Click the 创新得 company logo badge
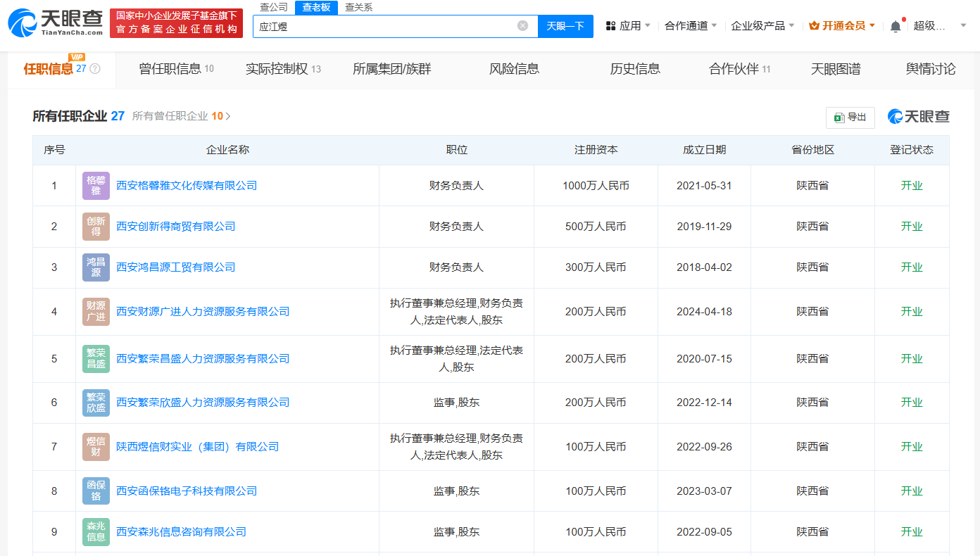980x556 pixels. [96, 227]
